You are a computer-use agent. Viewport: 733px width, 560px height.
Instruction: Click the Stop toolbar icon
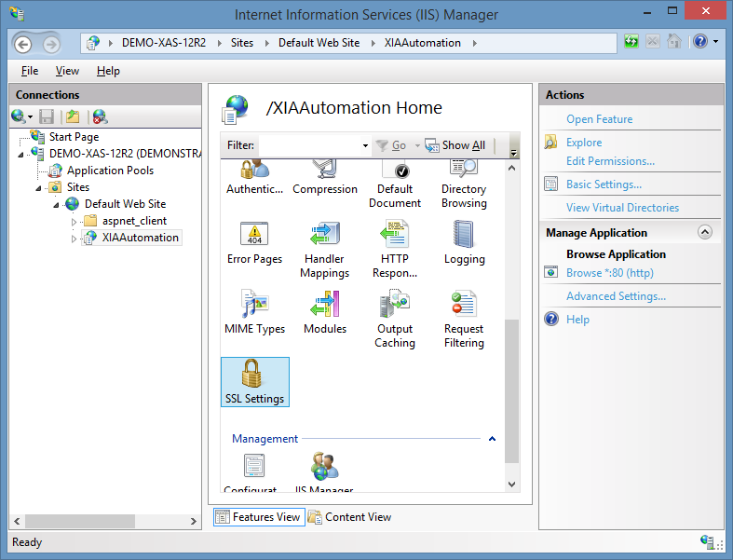coord(653,42)
